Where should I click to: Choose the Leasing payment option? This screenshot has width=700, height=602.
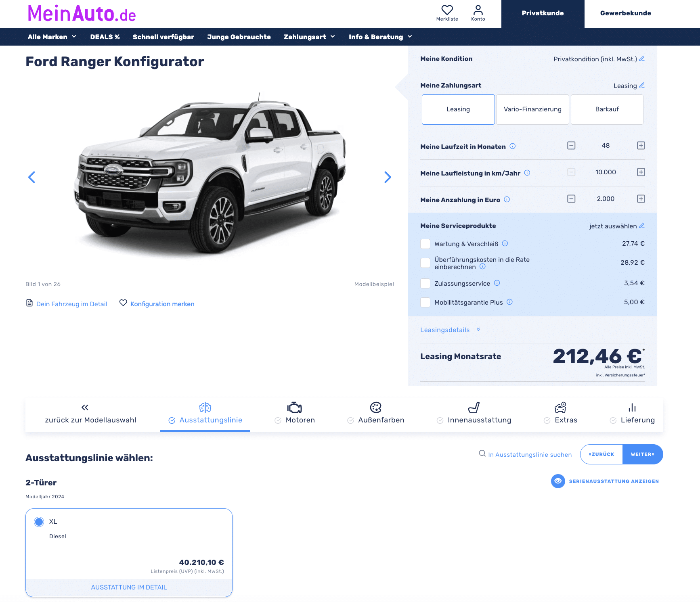[x=458, y=109]
